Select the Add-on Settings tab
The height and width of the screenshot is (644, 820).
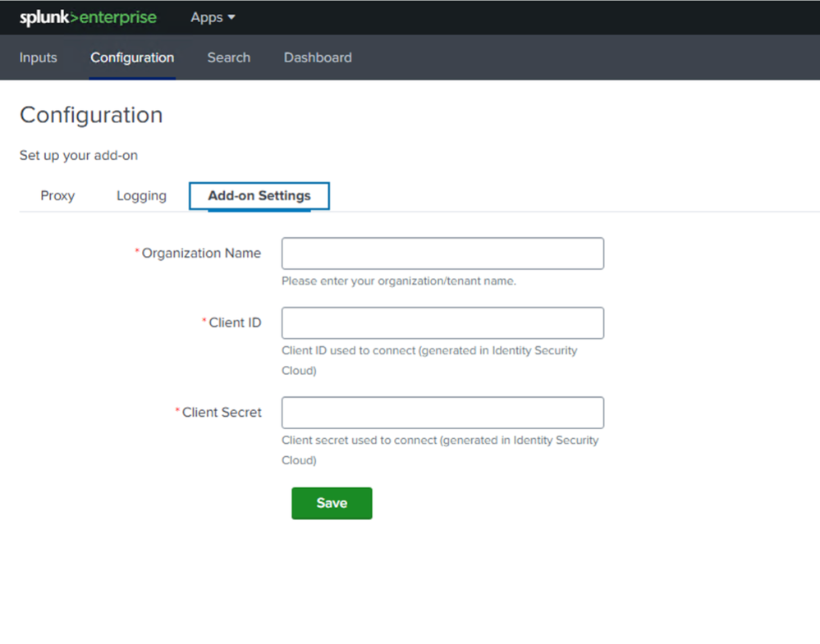pyautogui.click(x=259, y=195)
